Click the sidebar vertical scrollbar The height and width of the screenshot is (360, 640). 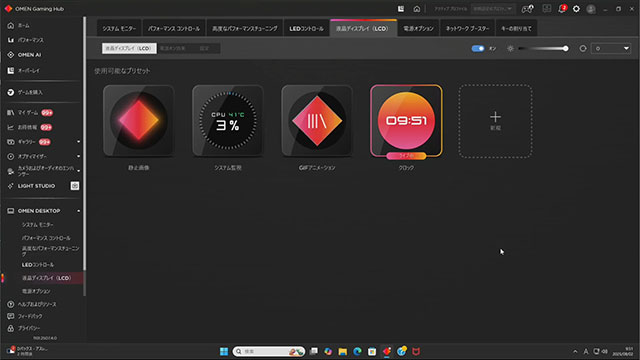click(84, 143)
